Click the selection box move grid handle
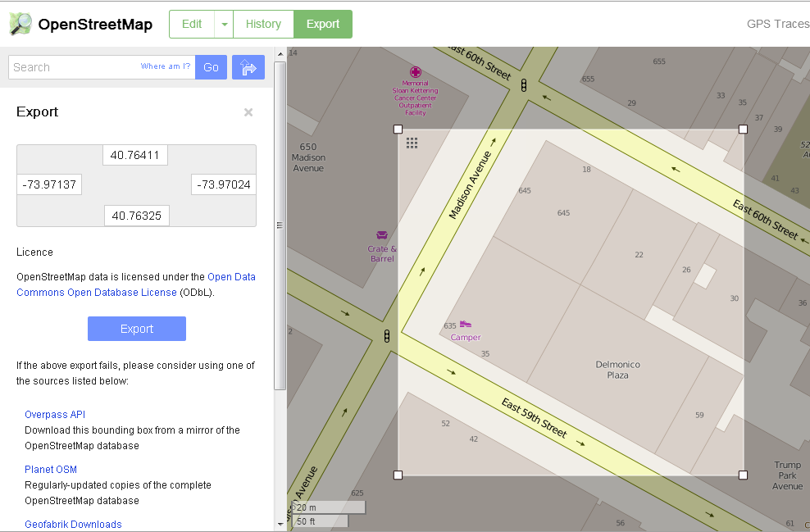This screenshot has width=810, height=532. click(x=412, y=143)
